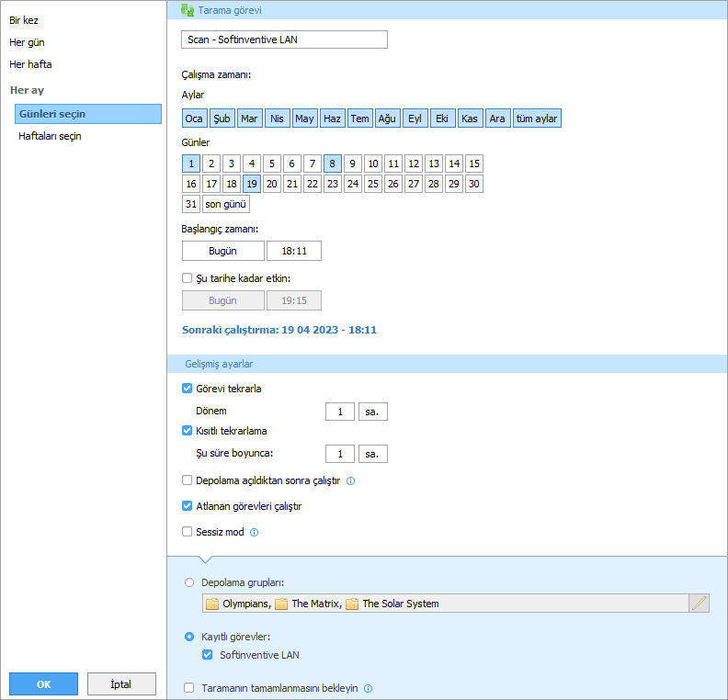Enable the Şu tarihe kadar etkin checkbox
The height and width of the screenshot is (700, 728).
pos(188,278)
